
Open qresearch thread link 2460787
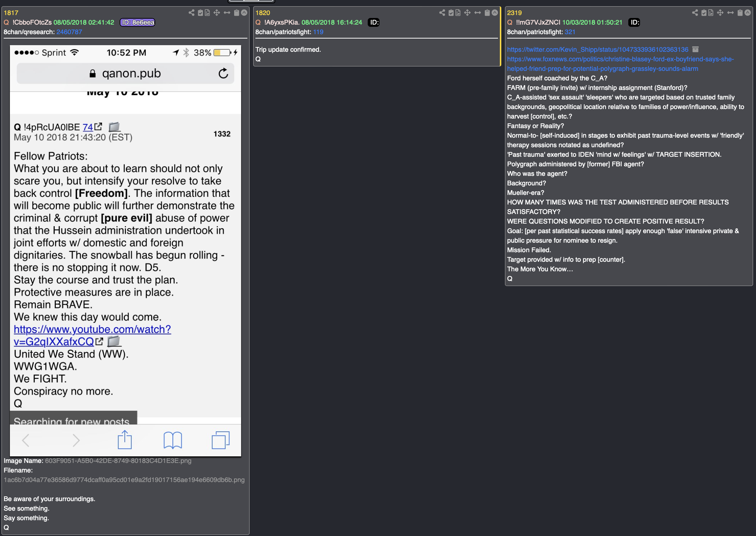[x=69, y=32]
